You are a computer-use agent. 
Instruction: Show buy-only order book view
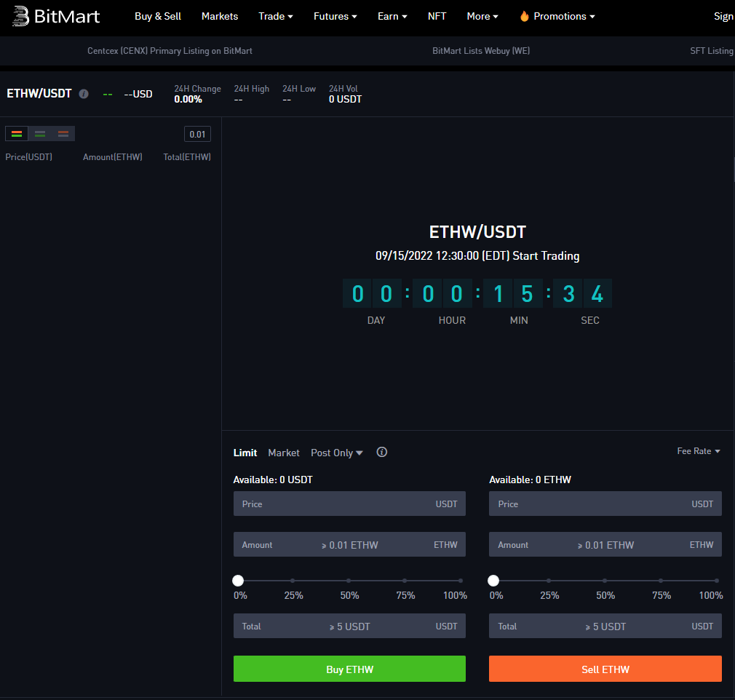point(40,134)
